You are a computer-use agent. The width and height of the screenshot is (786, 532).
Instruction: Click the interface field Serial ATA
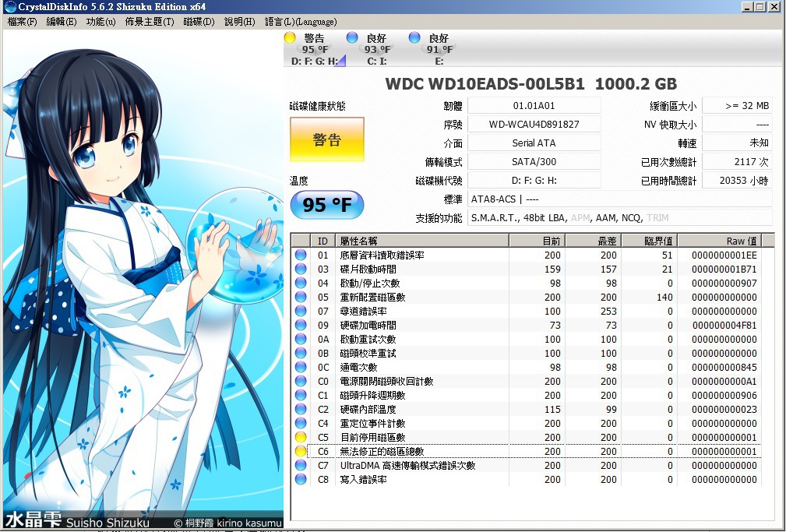point(534,143)
